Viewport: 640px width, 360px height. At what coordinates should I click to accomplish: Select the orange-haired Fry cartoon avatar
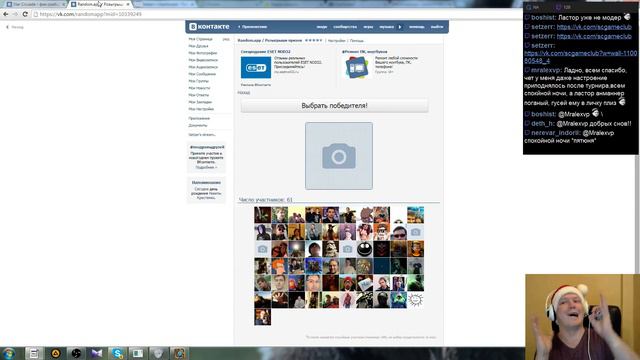(x=280, y=266)
